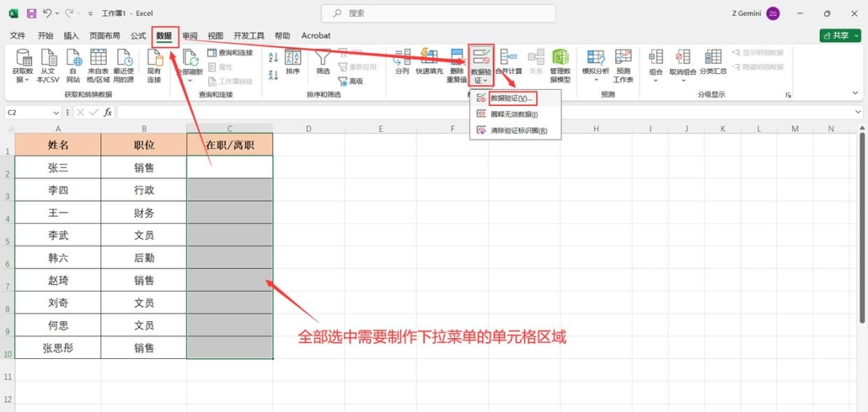Image resolution: width=868 pixels, height=412 pixels.
Task: Choose 圈释无效数据(I) menu entry
Action: [x=514, y=115]
